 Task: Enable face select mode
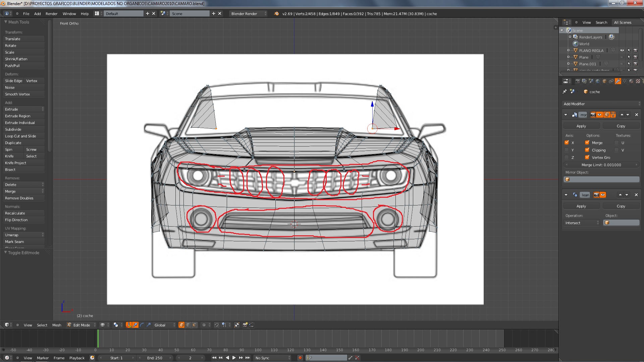195,325
